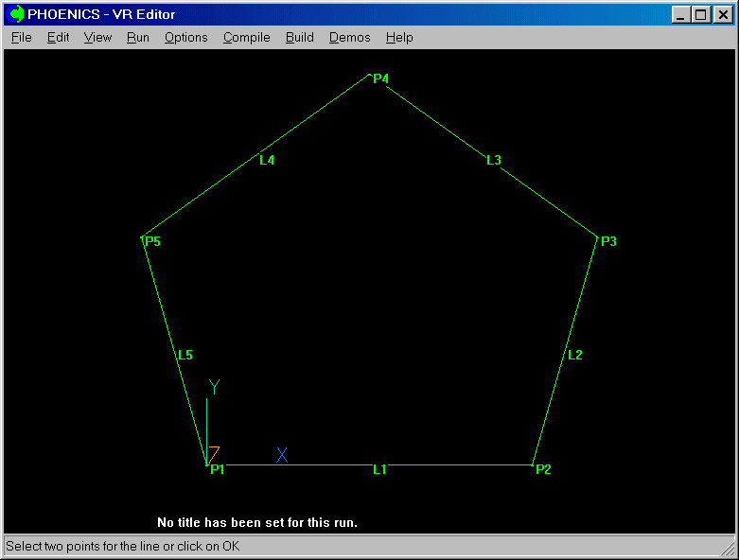The height and width of the screenshot is (560, 739).
Task: Open the Help menu
Action: 399,38
